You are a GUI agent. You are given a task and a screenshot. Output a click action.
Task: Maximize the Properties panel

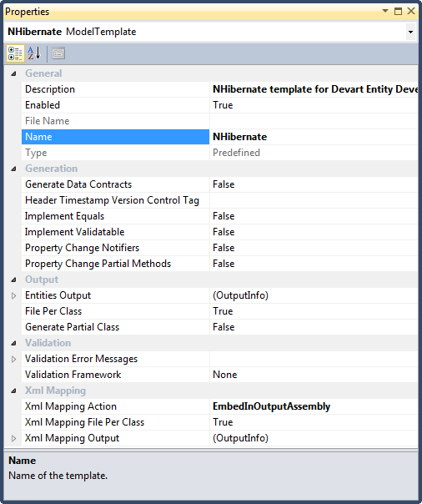coord(398,11)
